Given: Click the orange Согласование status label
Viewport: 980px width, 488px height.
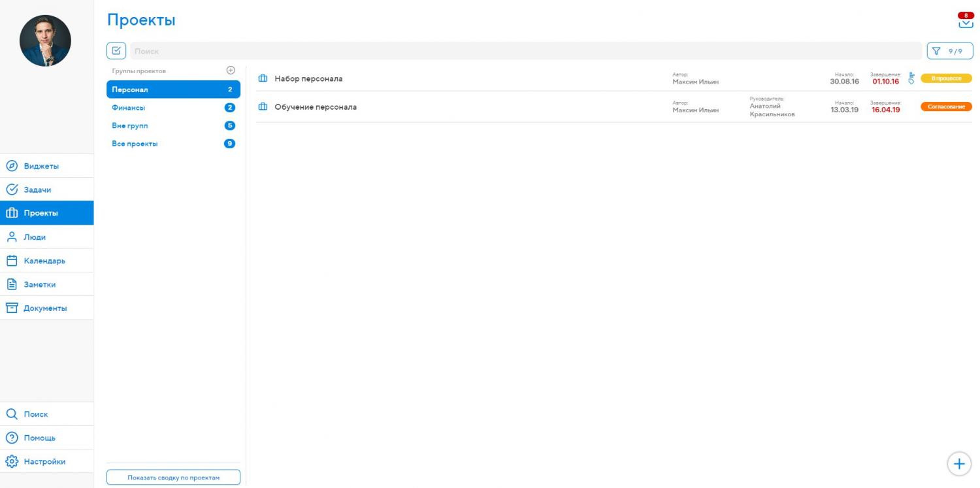Looking at the screenshot, I should [x=946, y=106].
